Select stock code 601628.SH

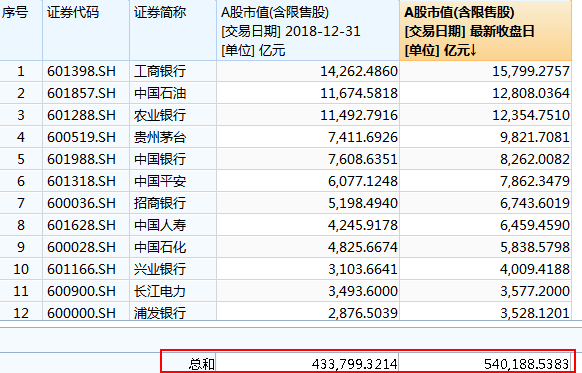coord(81,225)
